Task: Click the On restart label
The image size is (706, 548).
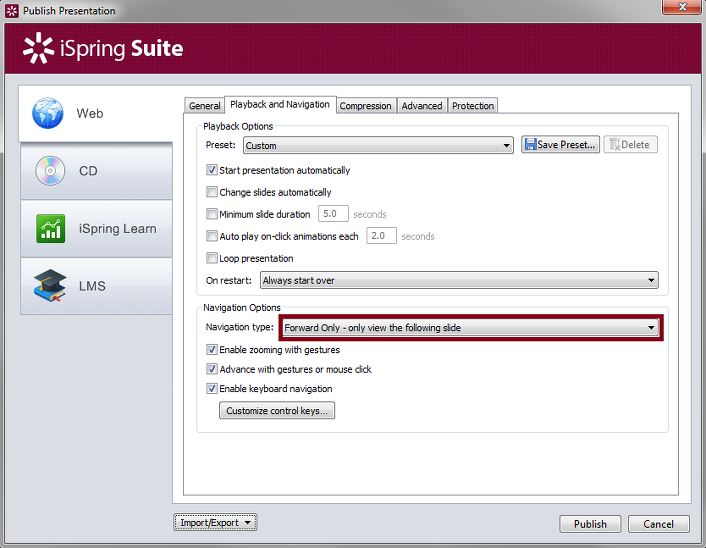Action: coord(229,281)
